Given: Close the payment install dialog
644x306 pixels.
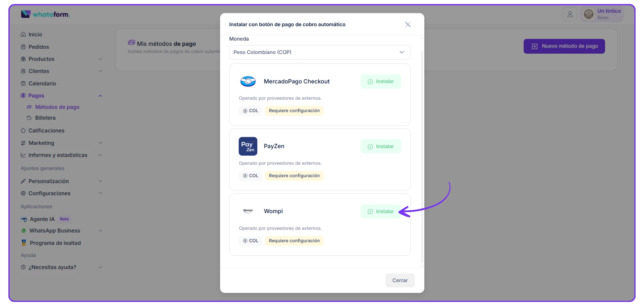Looking at the screenshot, I should (408, 24).
